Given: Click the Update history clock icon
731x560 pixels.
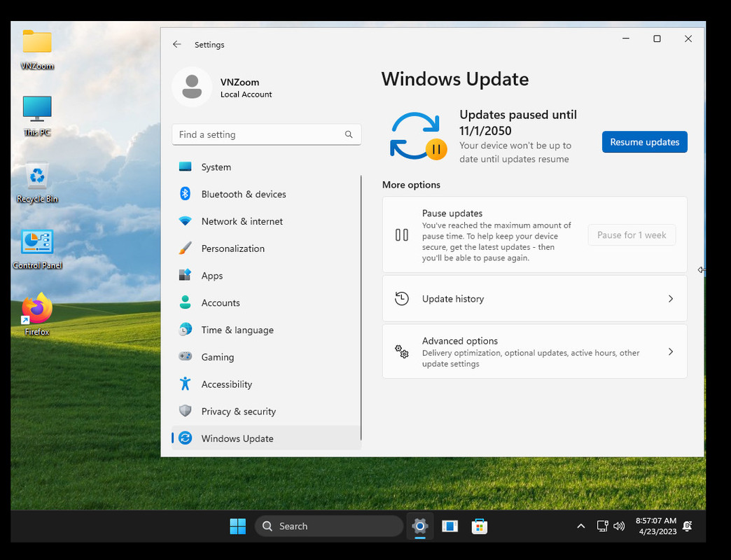Looking at the screenshot, I should point(401,299).
